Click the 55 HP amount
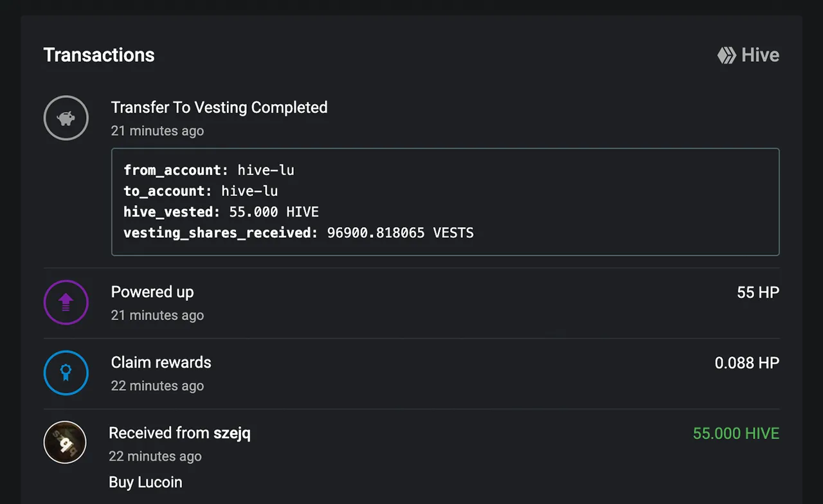 click(758, 292)
